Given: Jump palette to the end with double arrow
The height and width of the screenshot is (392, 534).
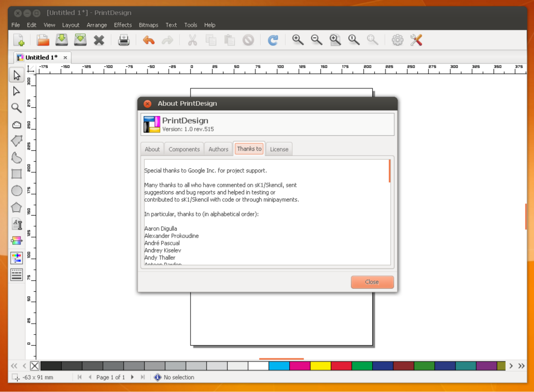Looking at the screenshot, I should (521, 366).
